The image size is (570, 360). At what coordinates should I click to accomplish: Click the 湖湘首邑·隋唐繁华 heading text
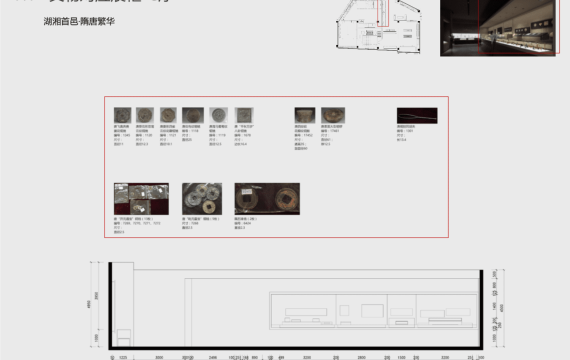(79, 21)
